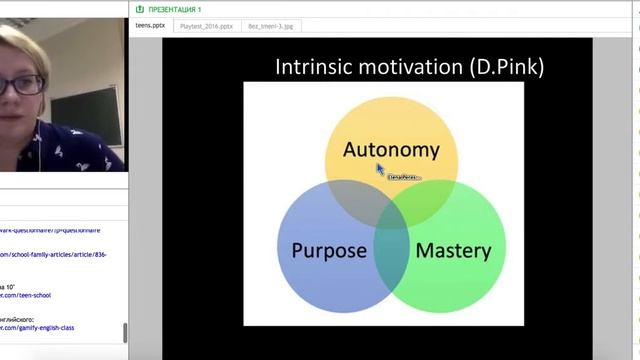640x360 pixels.
Task: Open the questionnaire link in chat
Action: 50,230
